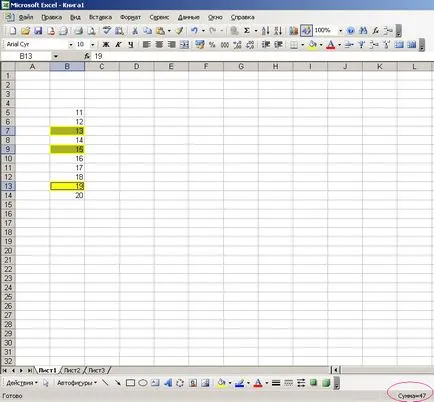Insert AutoSum with the sigma icon
The height and width of the screenshot is (402, 434).
click(247, 31)
